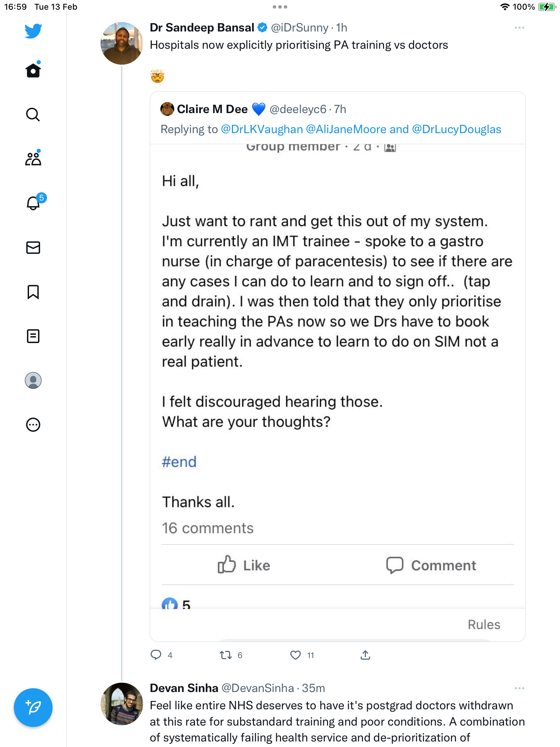560x747 pixels.
Task: Open the Twitter bird logo
Action: [33, 31]
